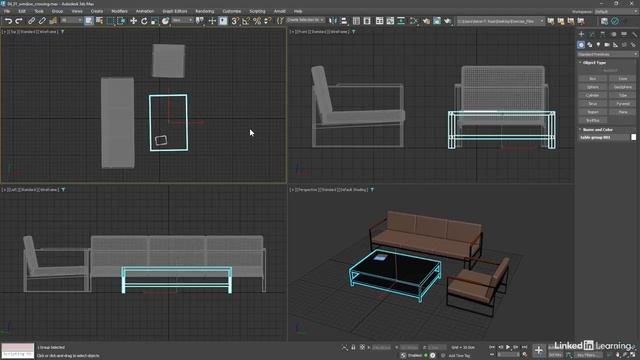The height and width of the screenshot is (360, 640).
Task: Open the Rendering menu
Action: coord(204,11)
